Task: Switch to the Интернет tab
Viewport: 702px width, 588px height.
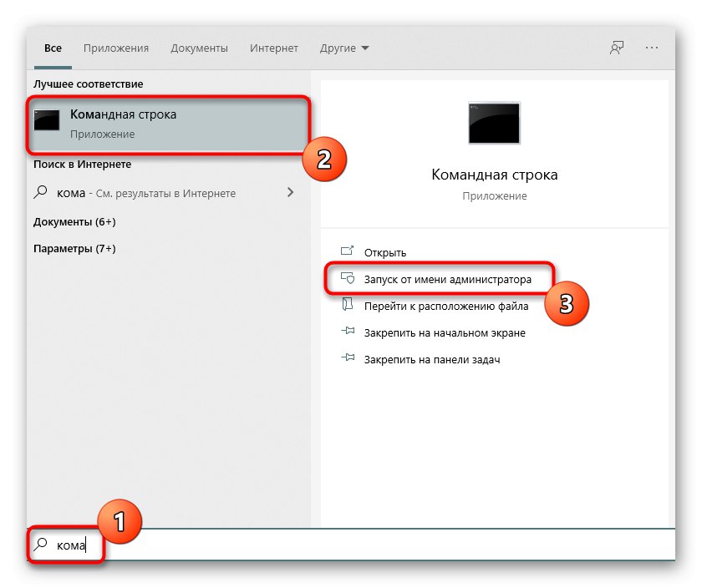Action: coord(274,48)
